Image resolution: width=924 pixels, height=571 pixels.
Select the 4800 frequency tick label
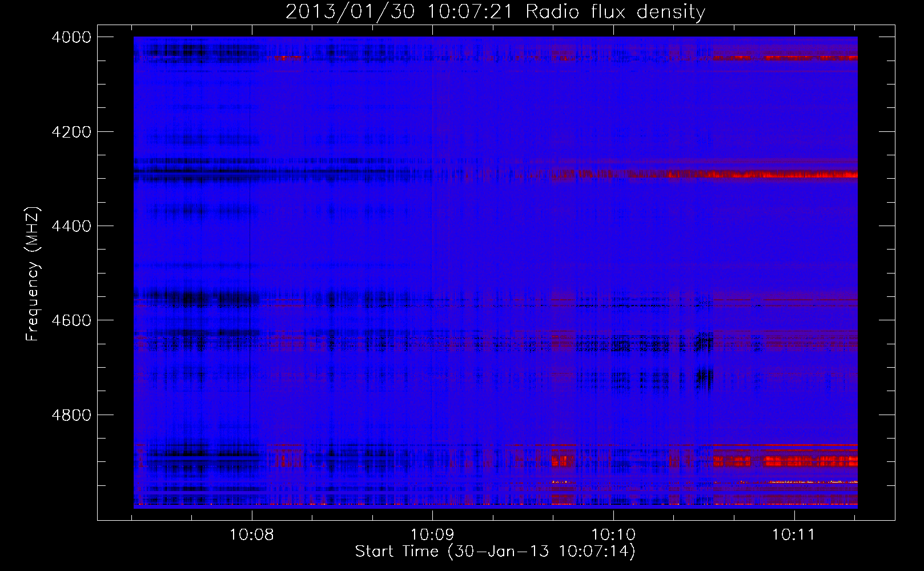[x=71, y=415]
